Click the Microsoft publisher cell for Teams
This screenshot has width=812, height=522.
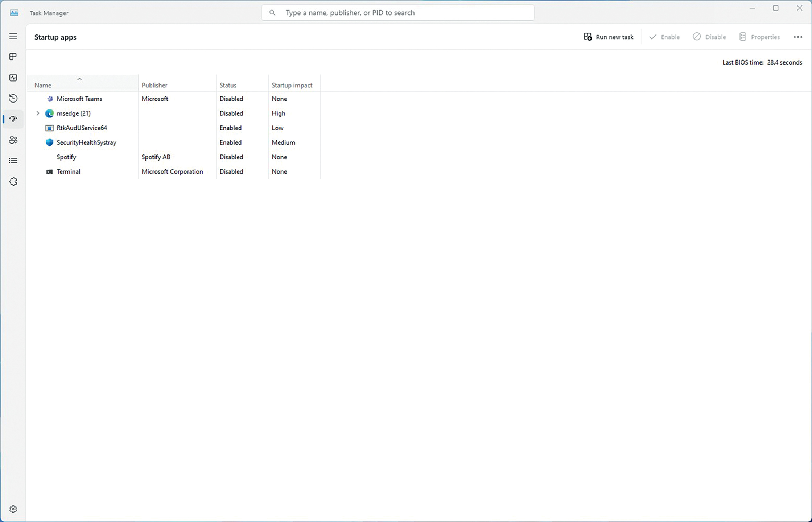(x=155, y=99)
